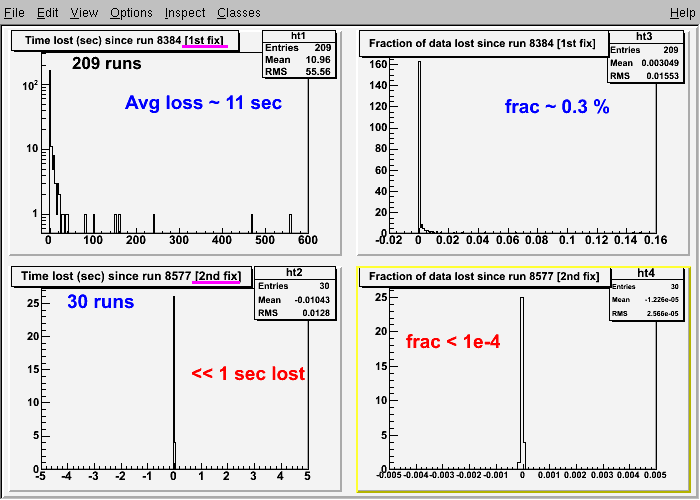Image resolution: width=700 pixels, height=500 pixels.
Task: Click the ht2 statistics box
Action: (x=294, y=293)
